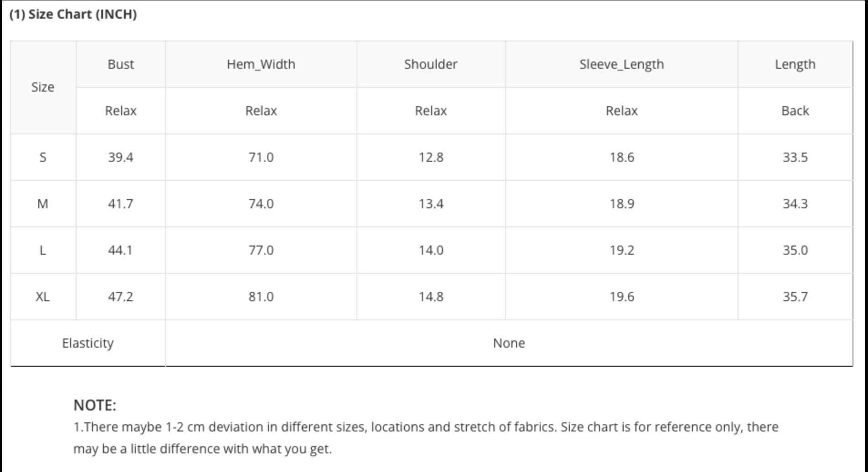Select the Length column header
868x472 pixels.
click(795, 64)
